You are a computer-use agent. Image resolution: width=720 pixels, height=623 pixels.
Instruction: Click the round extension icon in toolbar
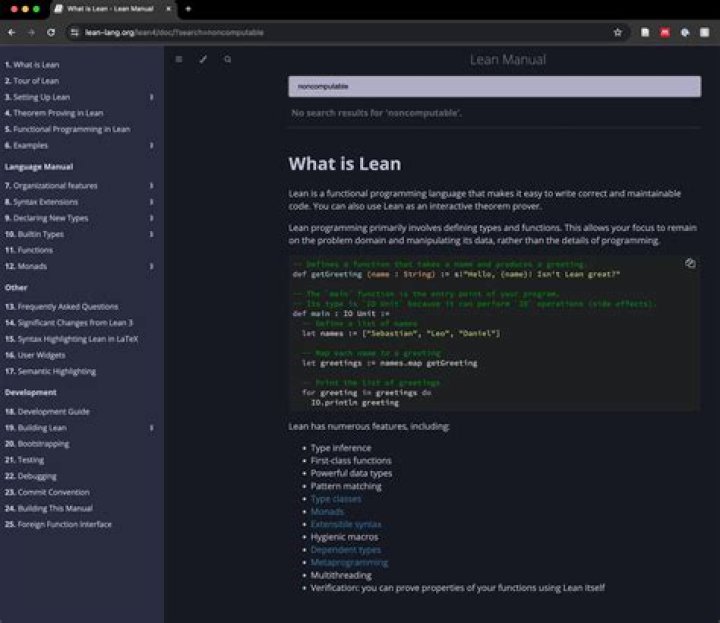click(x=685, y=32)
